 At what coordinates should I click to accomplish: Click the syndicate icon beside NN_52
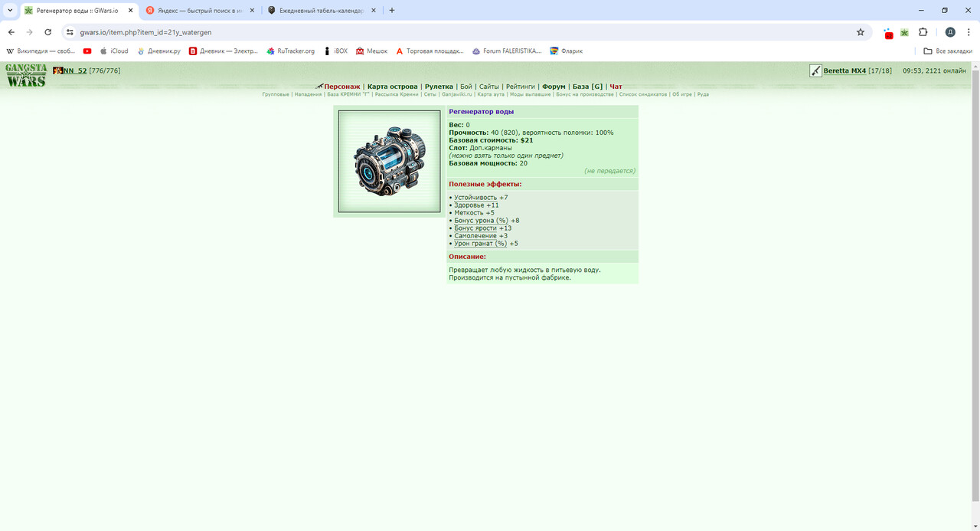pos(57,70)
